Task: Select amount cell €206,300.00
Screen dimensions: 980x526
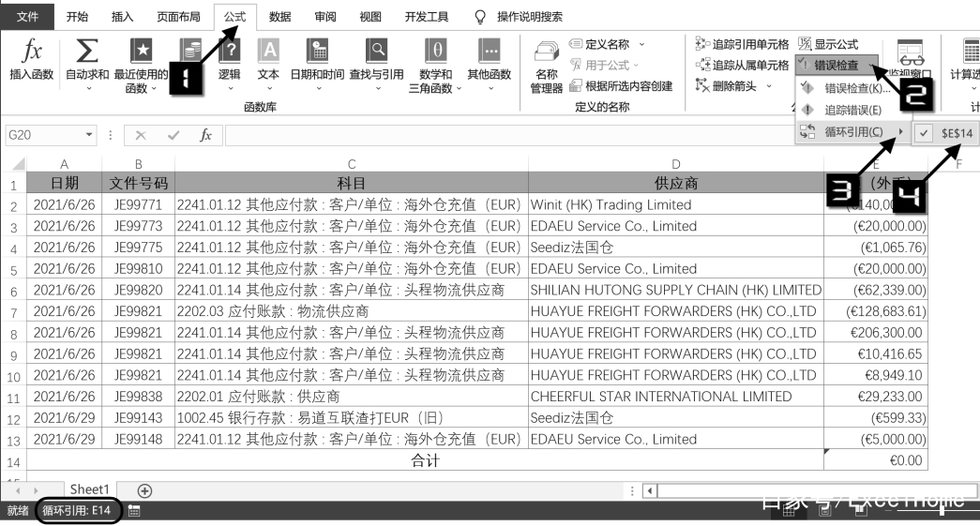Action: tap(876, 333)
